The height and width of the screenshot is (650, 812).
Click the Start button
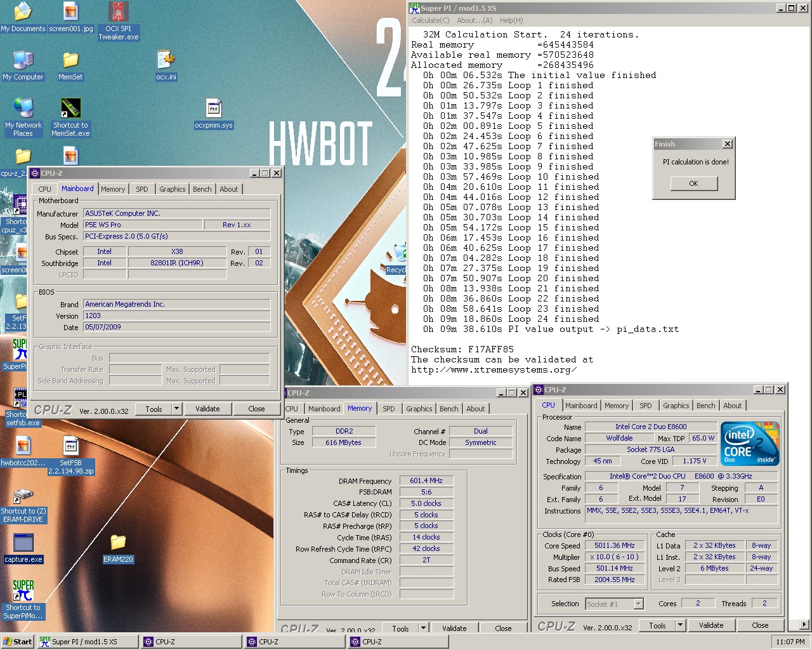coord(17,642)
